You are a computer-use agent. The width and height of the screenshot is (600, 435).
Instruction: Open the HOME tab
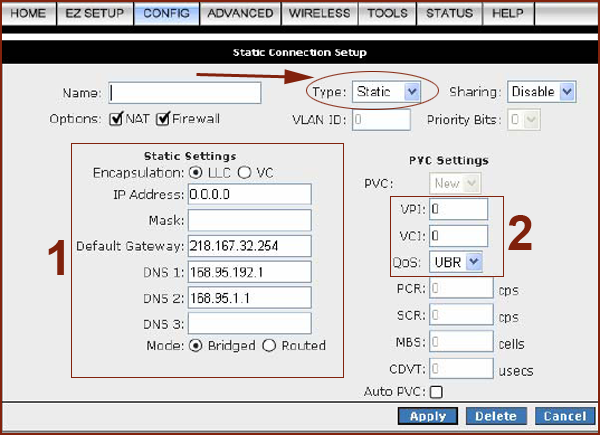[x=28, y=14]
